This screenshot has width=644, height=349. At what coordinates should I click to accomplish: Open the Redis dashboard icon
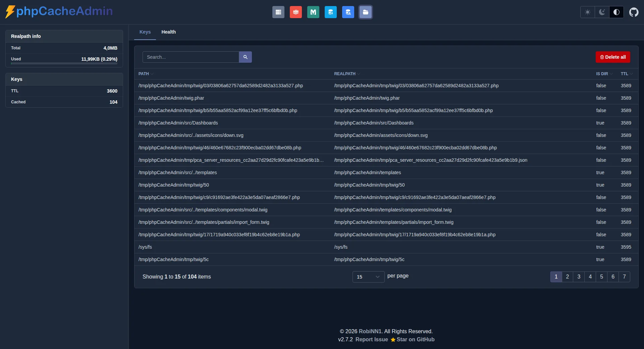(296, 12)
